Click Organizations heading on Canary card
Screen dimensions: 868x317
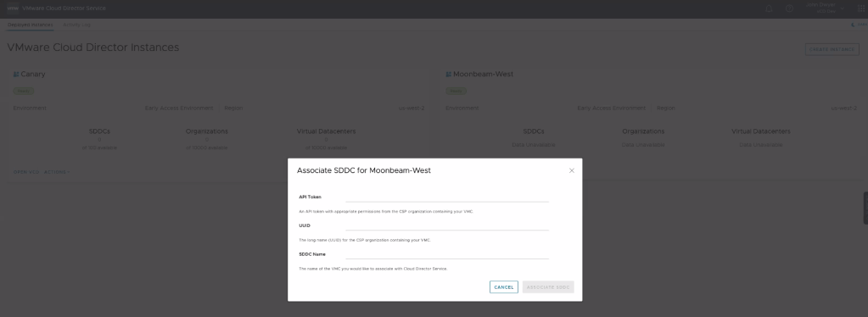[207, 131]
